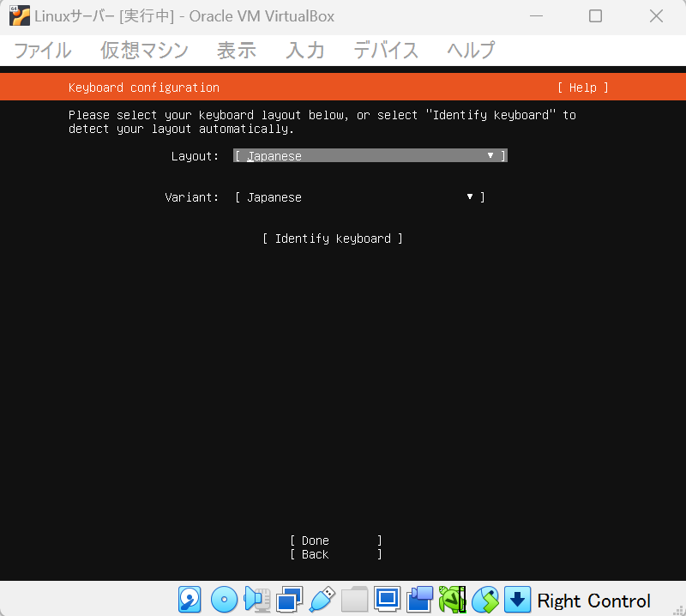Viewport: 686px width, 616px height.
Task: Open the 仮想マシン menu
Action: point(144,51)
